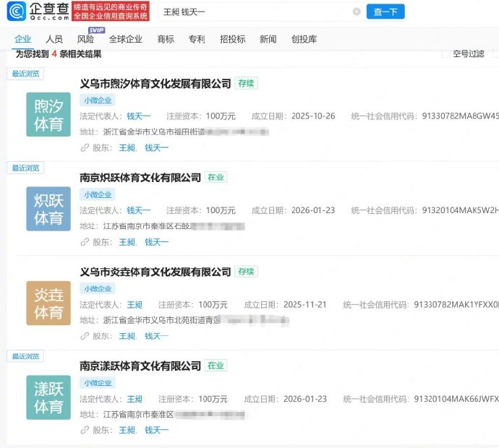Click 小微企业 tag under 南京漾跃体育
Image resolution: width=499 pixels, height=448 pixels.
pos(98,383)
